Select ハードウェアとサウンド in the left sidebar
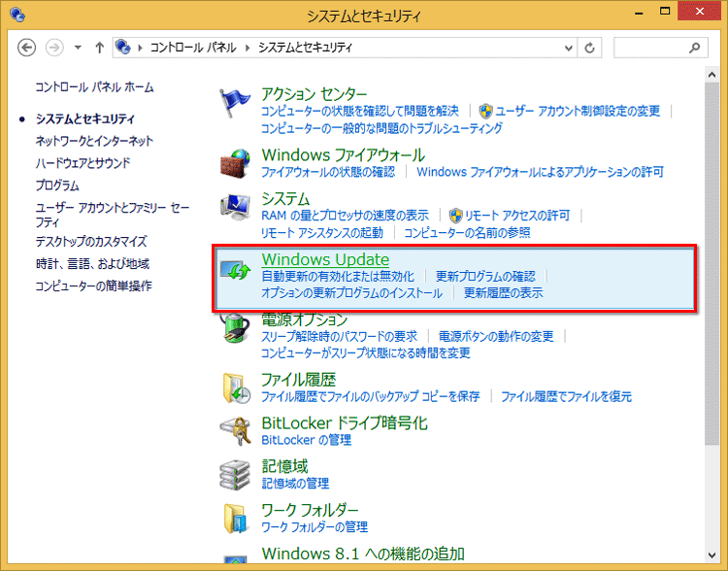Screen dimensions: 728x571 [x=83, y=163]
